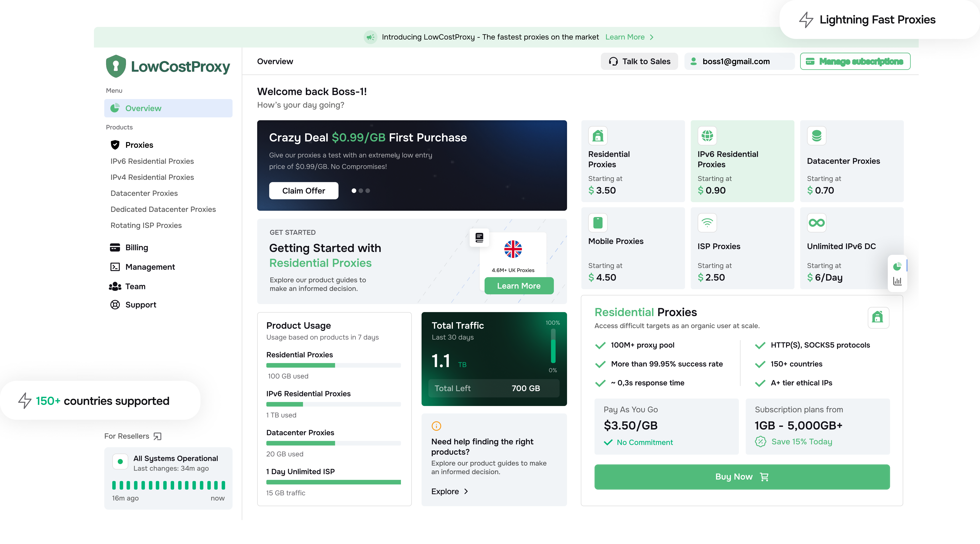Image resolution: width=980 pixels, height=544 pixels.
Task: Click the Management terminal icon
Action: coord(115,267)
